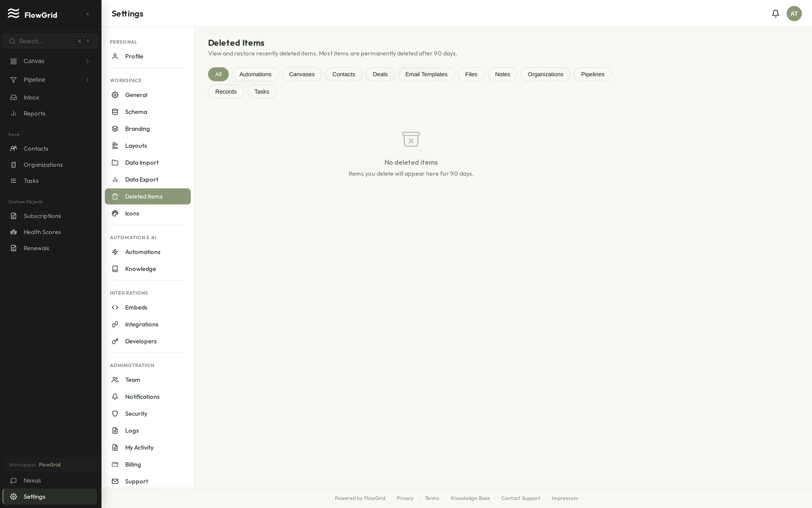Filter deleted items by Email Templates
This screenshot has height=508, width=812.
pos(426,75)
